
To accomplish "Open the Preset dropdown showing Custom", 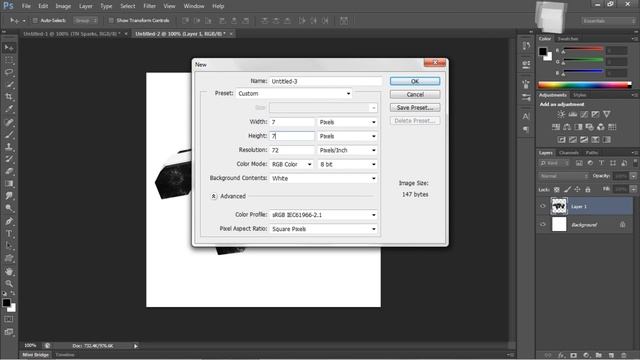I will (294, 93).
